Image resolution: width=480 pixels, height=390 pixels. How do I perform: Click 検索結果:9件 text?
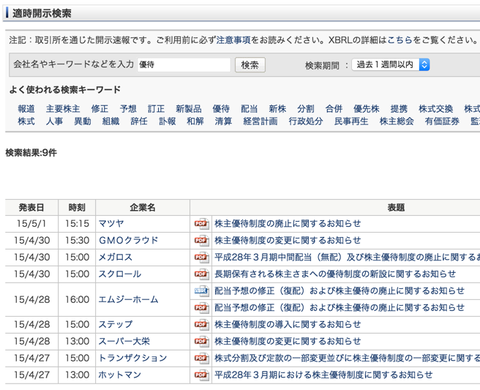(x=31, y=153)
